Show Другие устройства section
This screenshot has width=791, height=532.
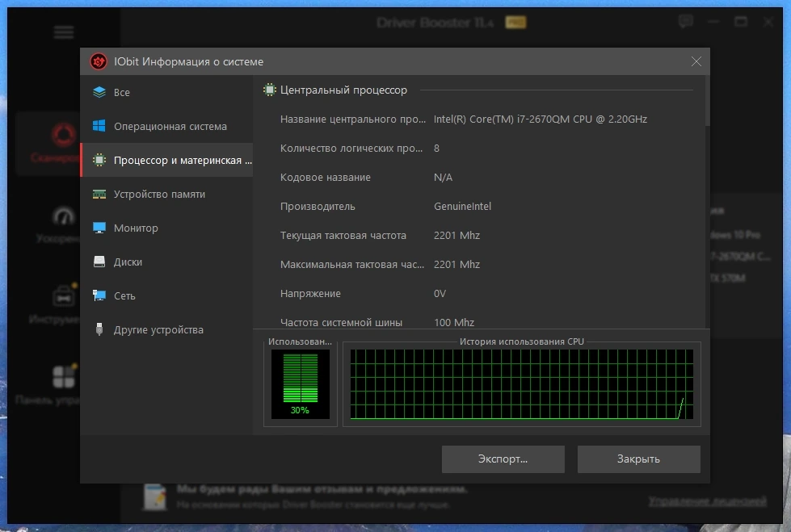[166, 329]
